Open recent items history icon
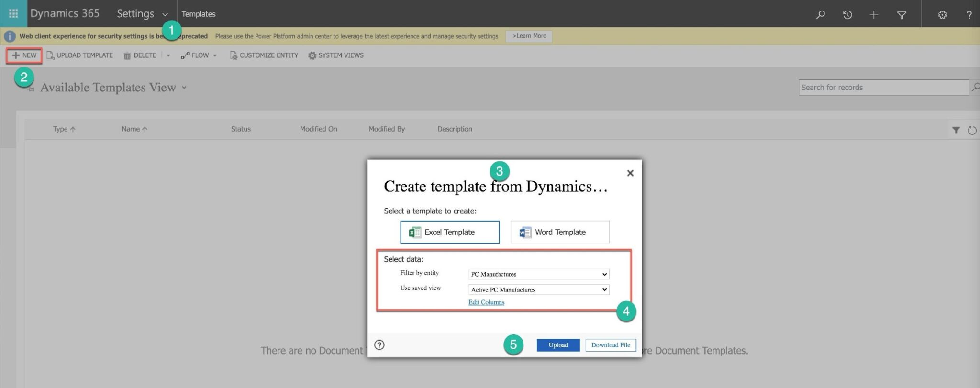The image size is (980, 388). click(x=847, y=14)
